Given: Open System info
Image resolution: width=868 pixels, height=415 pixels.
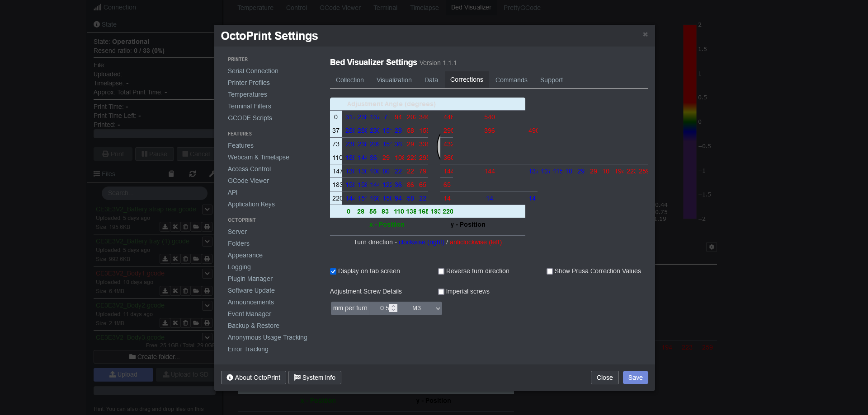Looking at the screenshot, I should (x=315, y=378).
